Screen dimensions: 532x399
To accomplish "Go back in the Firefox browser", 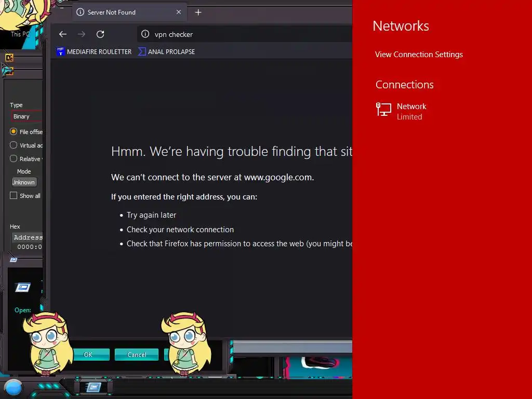I will pyautogui.click(x=63, y=34).
